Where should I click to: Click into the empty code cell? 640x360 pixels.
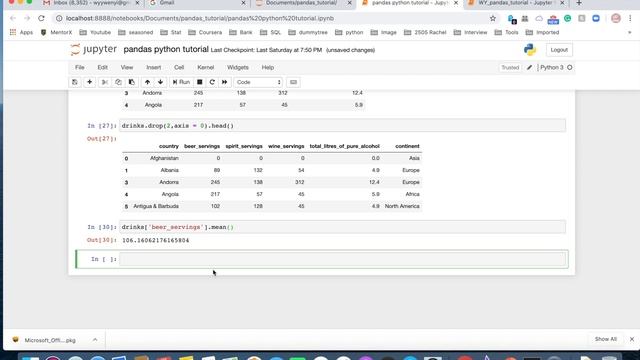[342, 259]
